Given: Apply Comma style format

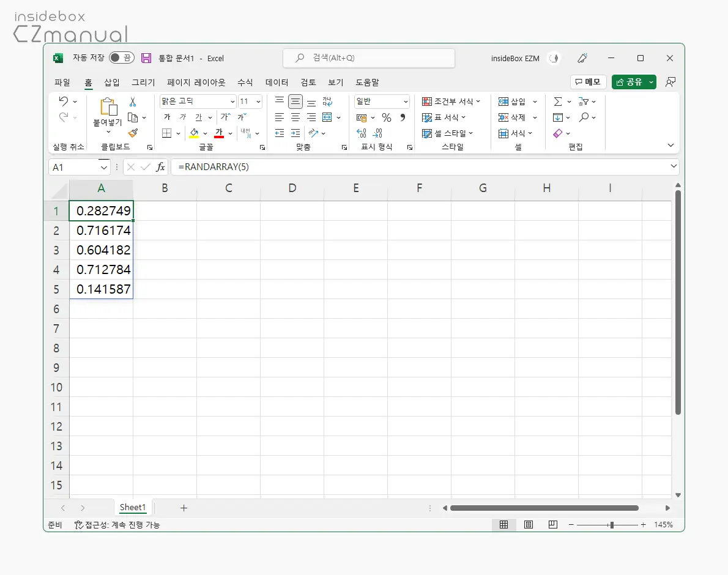Looking at the screenshot, I should 403,117.
